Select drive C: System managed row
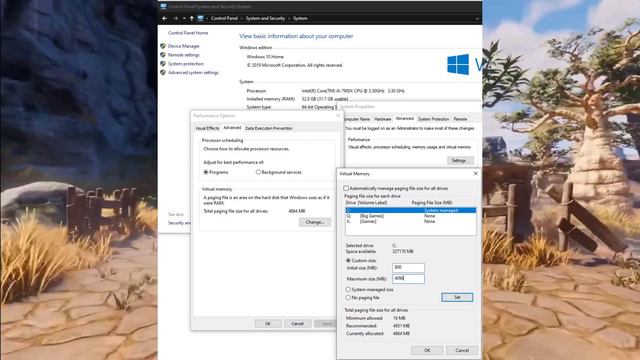Image resolution: width=640 pixels, height=360 pixels. coord(410,210)
